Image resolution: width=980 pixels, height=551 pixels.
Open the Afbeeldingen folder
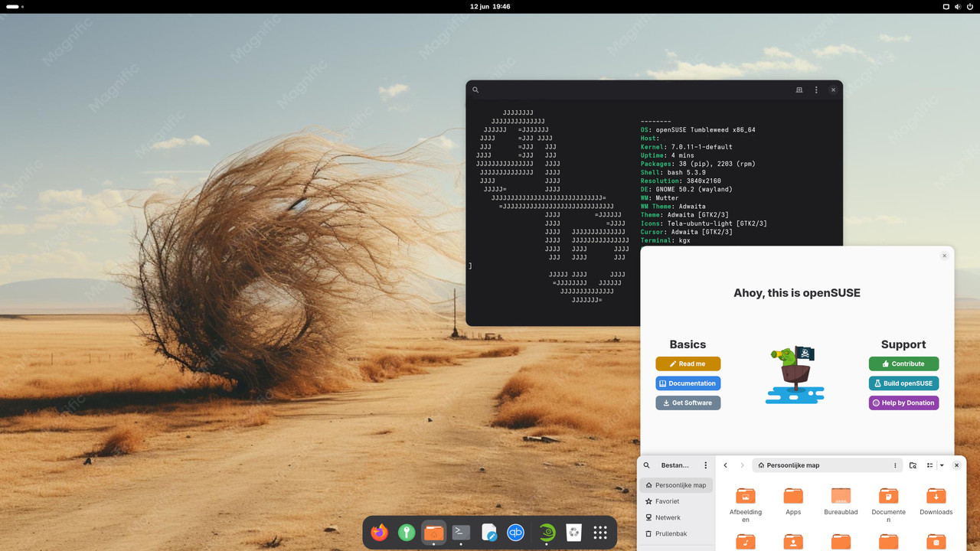point(745,504)
